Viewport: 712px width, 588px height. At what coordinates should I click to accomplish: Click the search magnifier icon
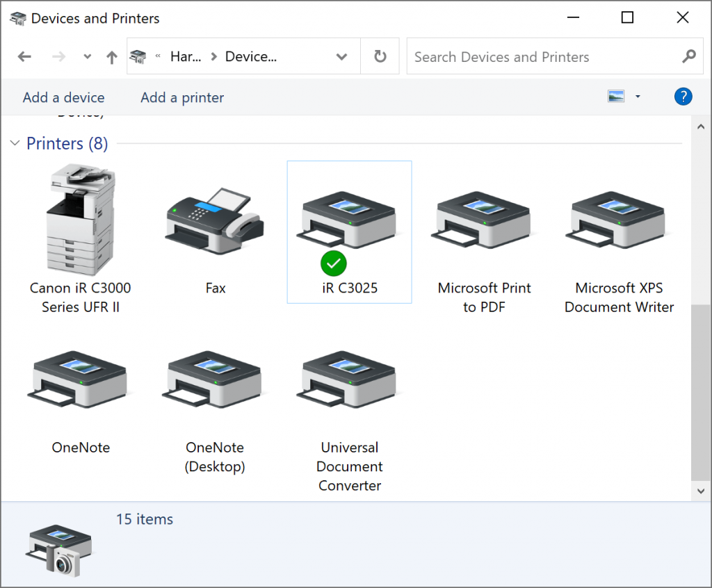pyautogui.click(x=689, y=56)
